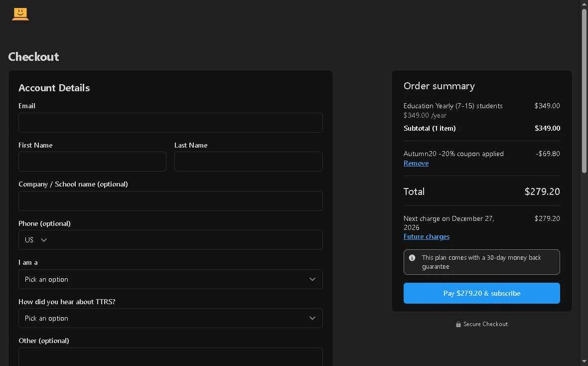
Task: Click the scrollbar down arrow
Action: [584, 362]
